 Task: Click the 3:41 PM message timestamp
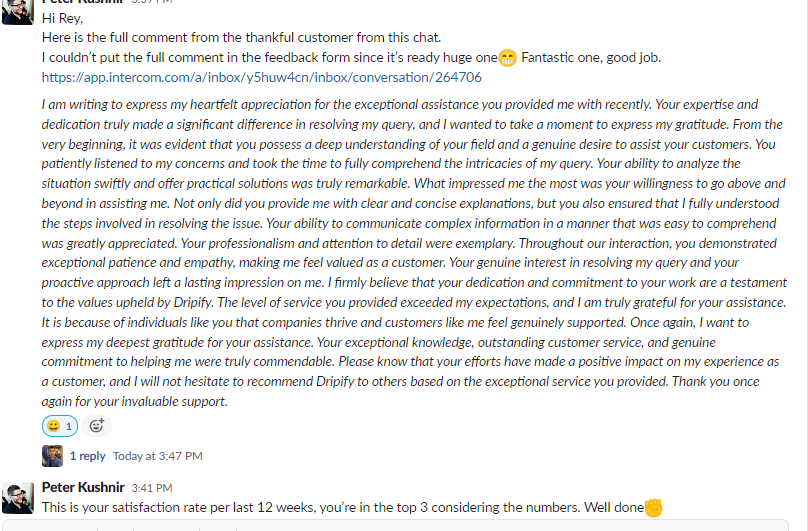(151, 488)
